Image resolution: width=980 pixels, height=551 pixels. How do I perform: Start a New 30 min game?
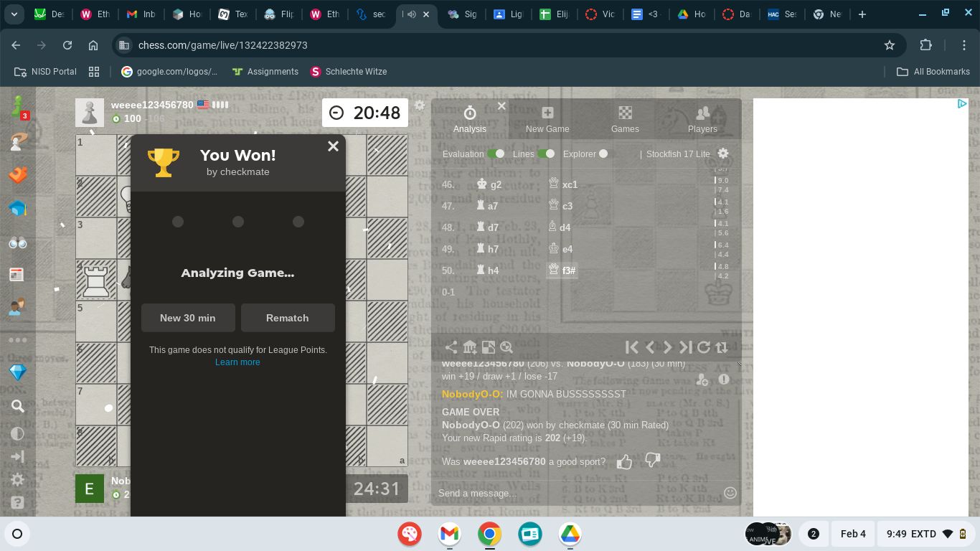[188, 318]
